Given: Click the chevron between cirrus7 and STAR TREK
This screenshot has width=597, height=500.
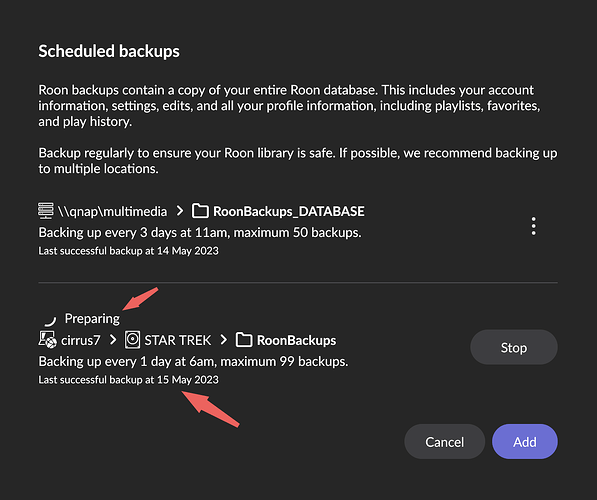Looking at the screenshot, I should pyautogui.click(x=113, y=340).
